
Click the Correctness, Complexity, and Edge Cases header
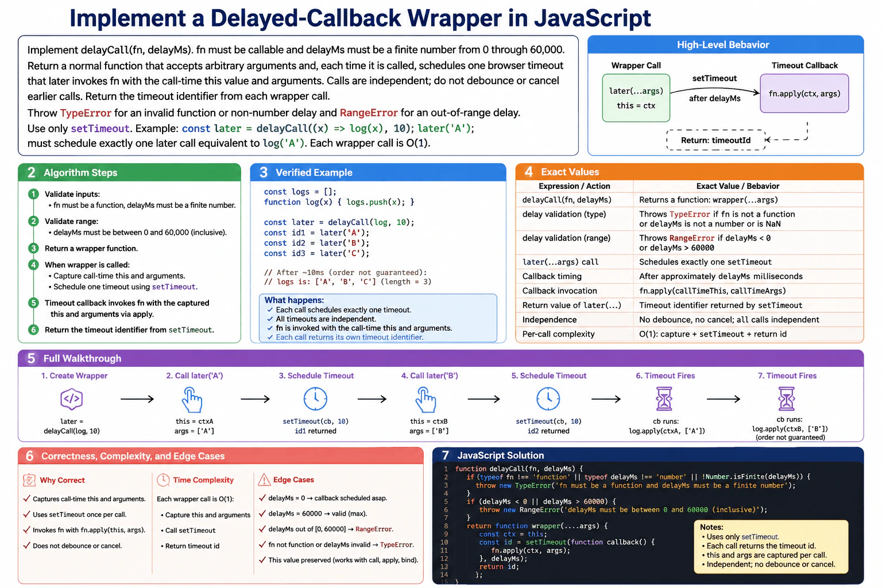pos(220,456)
